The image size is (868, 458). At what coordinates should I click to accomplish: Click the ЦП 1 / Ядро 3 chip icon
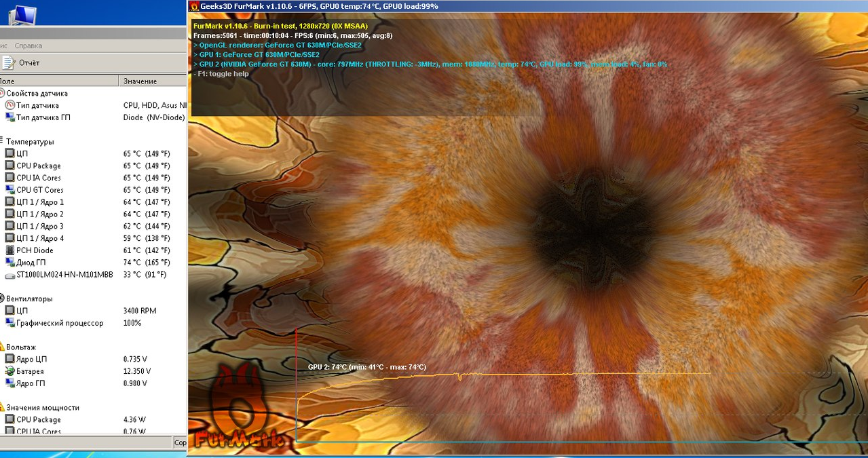point(10,226)
